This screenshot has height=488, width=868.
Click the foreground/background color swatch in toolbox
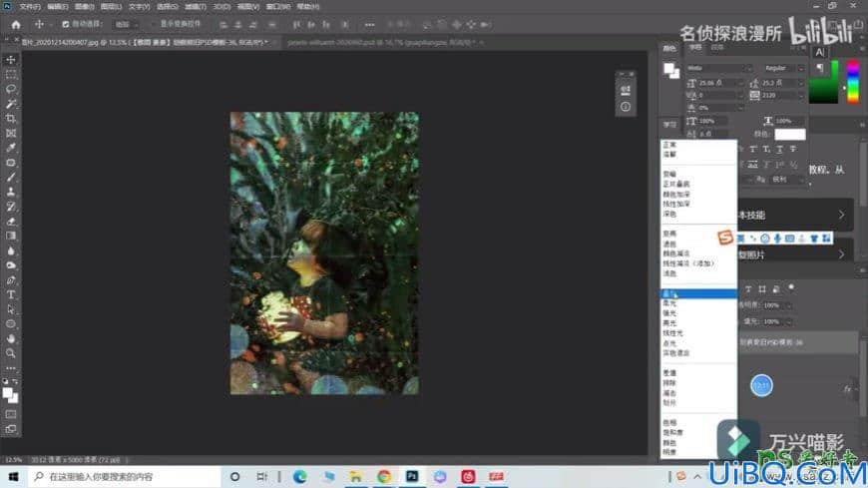(x=11, y=395)
